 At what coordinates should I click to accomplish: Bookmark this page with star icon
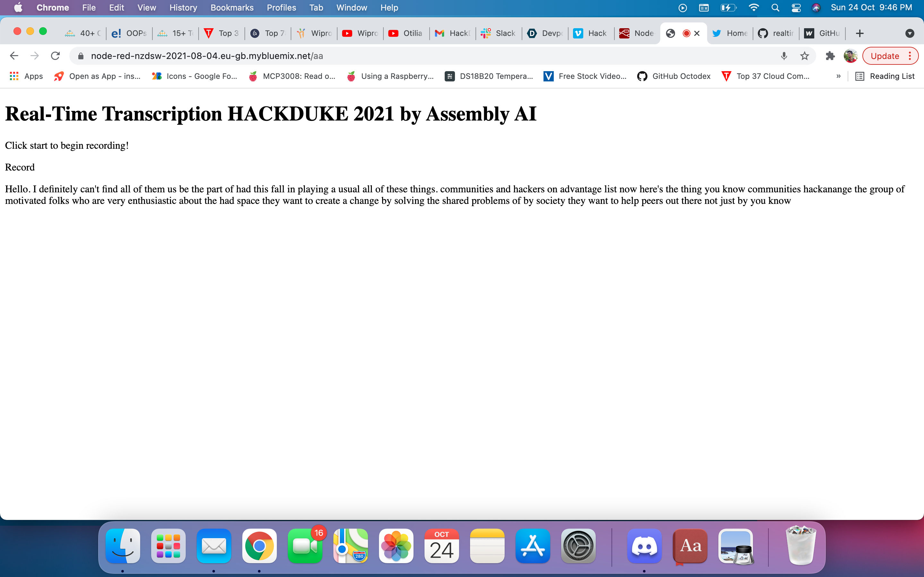pyautogui.click(x=805, y=56)
